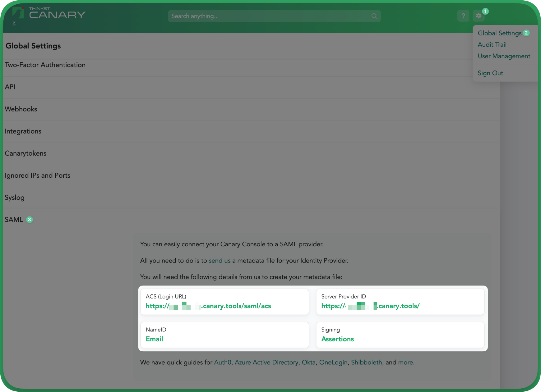
Task: Choose Sign Out in the menu
Action: click(x=490, y=73)
